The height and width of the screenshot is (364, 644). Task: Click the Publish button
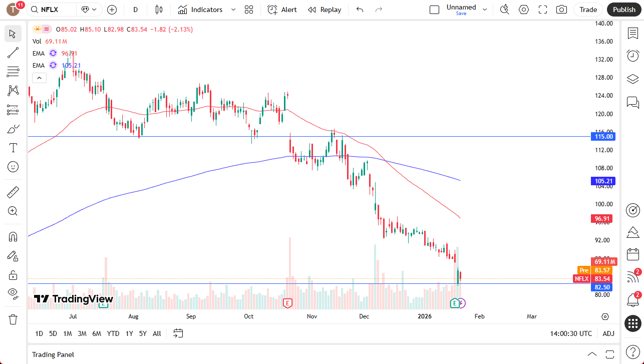[x=624, y=10]
